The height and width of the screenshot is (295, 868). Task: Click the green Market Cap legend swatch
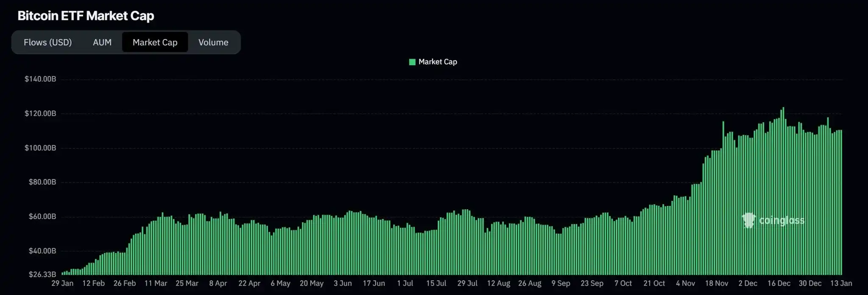pyautogui.click(x=412, y=62)
